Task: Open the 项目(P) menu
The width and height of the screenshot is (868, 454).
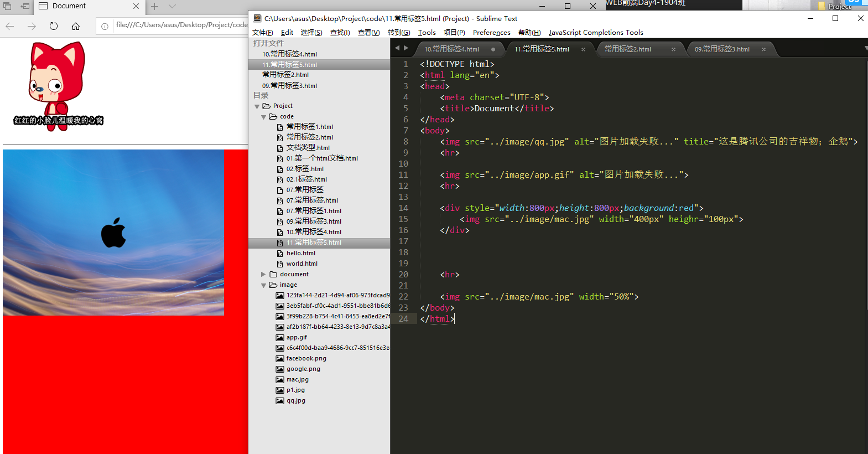Action: 454,33
